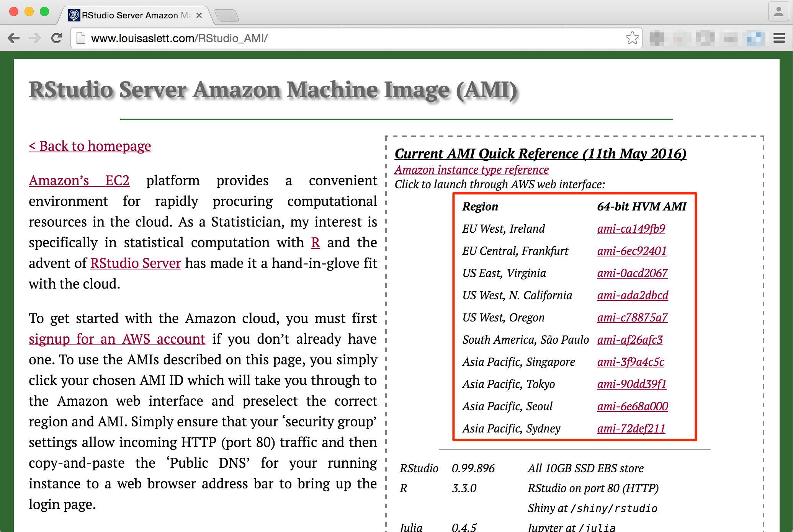Click the RStudio version '0.99.896' text

473,468
